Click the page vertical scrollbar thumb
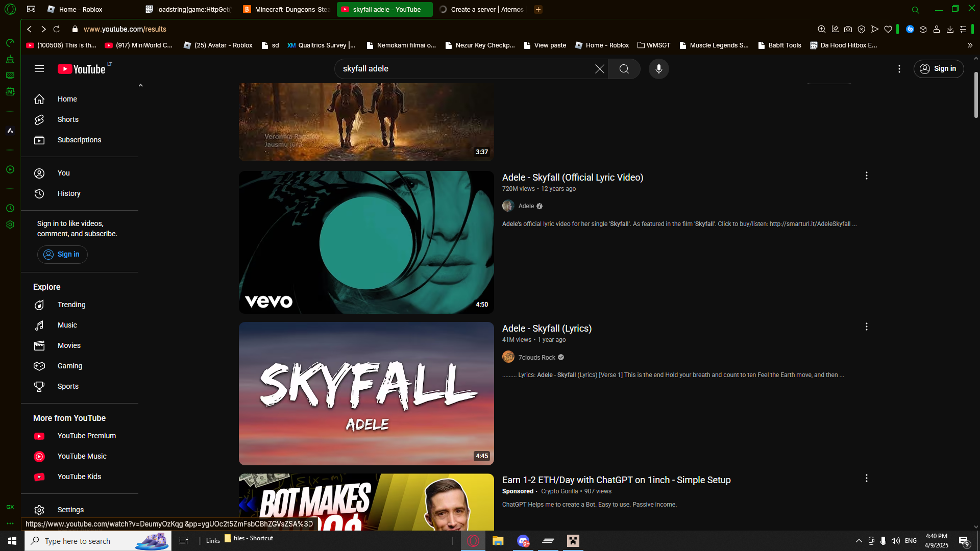980x551 pixels. pos(976,94)
